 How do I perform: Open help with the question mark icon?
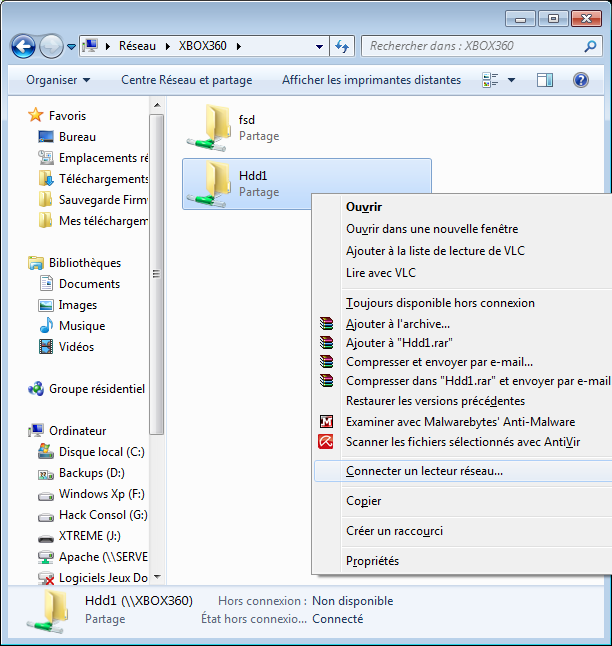(x=581, y=80)
